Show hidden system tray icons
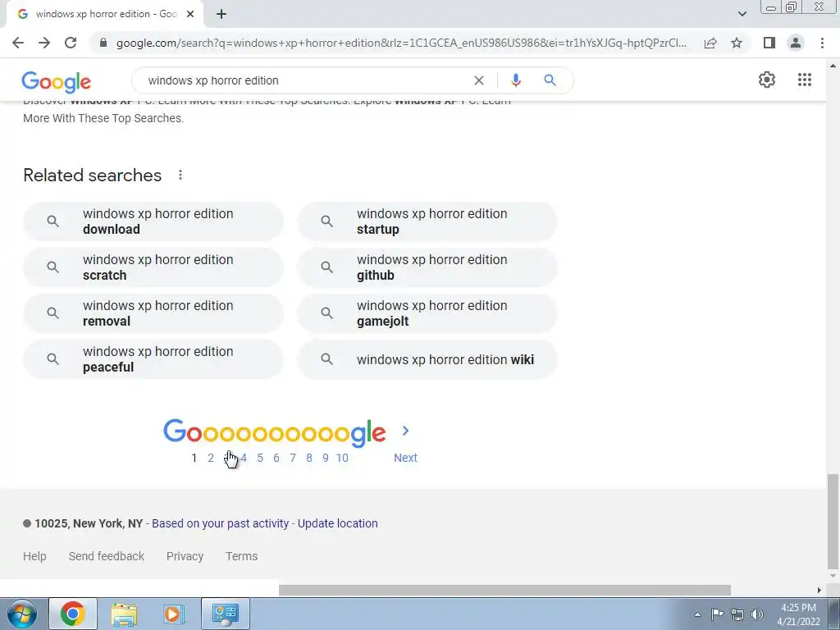Image resolution: width=840 pixels, height=630 pixels. point(697,614)
